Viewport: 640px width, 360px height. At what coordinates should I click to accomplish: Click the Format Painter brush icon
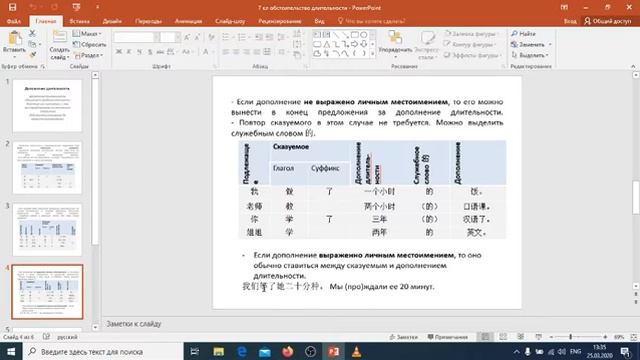point(32,55)
